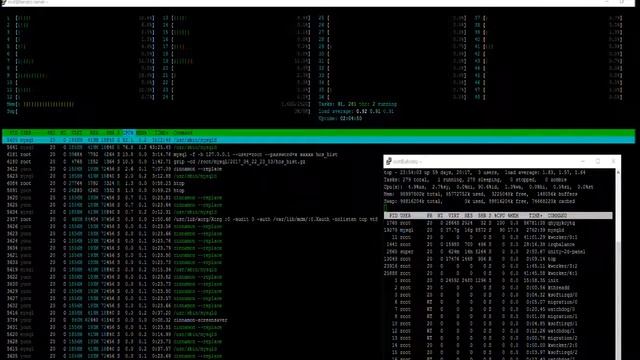Click the PuTTY icon in the front window title bar
Viewport: 640px width, 360px height.
(389, 161)
